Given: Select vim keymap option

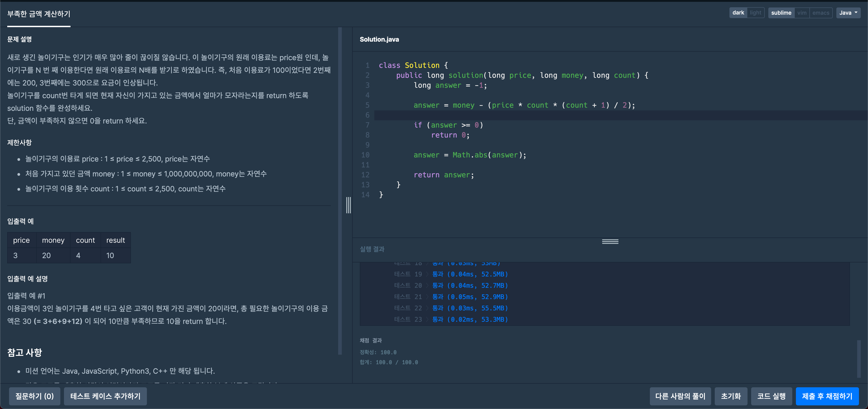Looking at the screenshot, I should coord(802,13).
